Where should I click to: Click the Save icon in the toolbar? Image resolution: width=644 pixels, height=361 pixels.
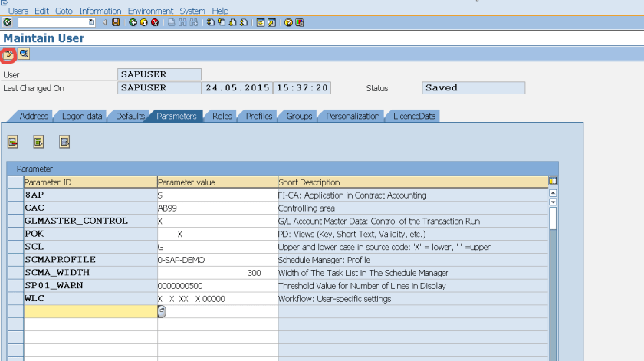coord(116,23)
